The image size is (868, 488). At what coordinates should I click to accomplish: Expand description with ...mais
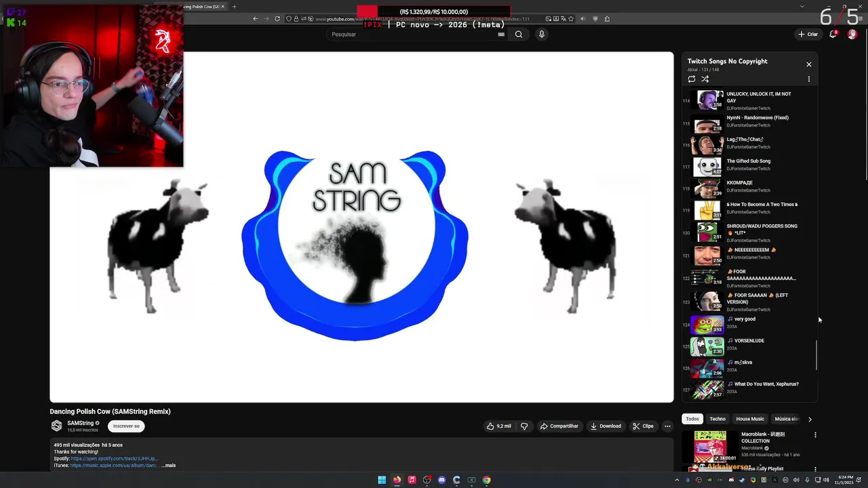tap(169, 466)
